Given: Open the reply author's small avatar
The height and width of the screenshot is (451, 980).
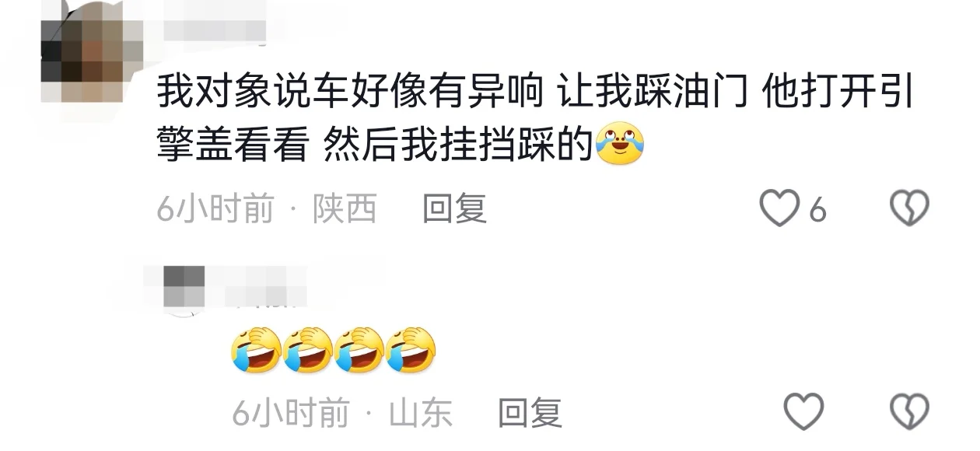Looking at the screenshot, I should pyautogui.click(x=184, y=286).
